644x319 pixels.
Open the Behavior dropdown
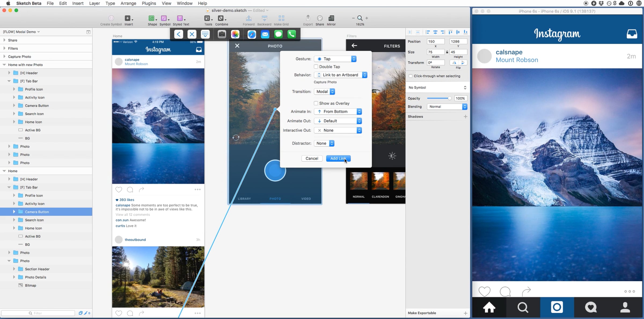click(341, 75)
